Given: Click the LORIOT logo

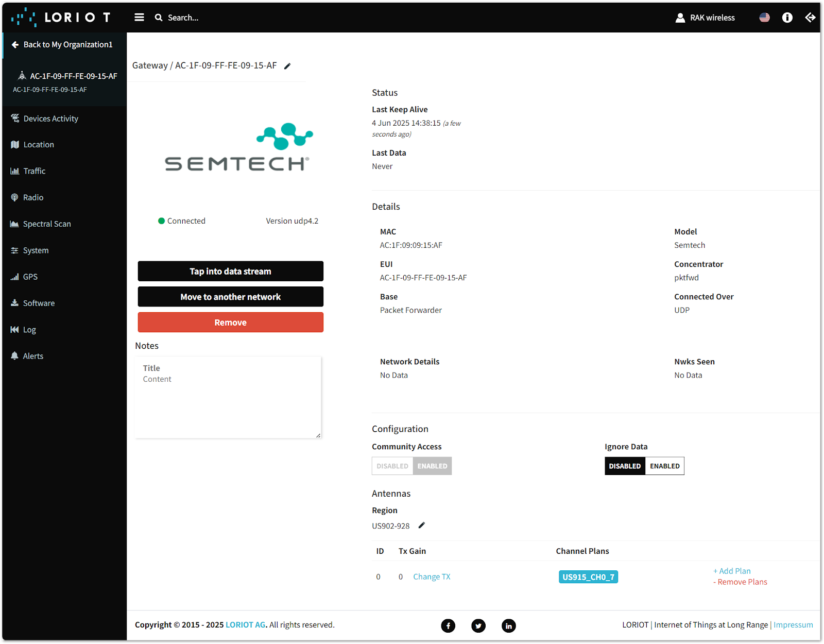Looking at the screenshot, I should (x=61, y=18).
